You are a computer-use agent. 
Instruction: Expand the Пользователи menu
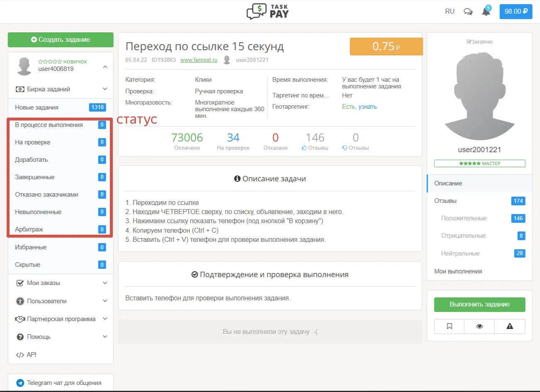pyautogui.click(x=61, y=301)
